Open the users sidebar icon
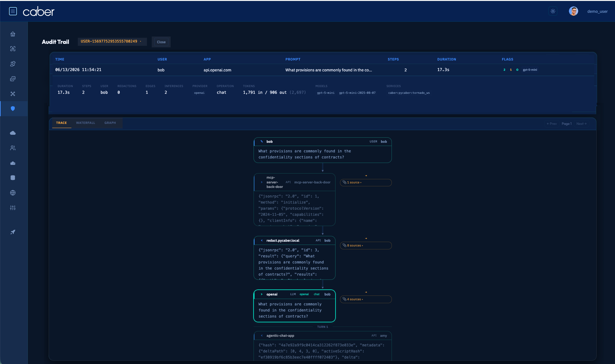The image size is (615, 364). coord(13,148)
